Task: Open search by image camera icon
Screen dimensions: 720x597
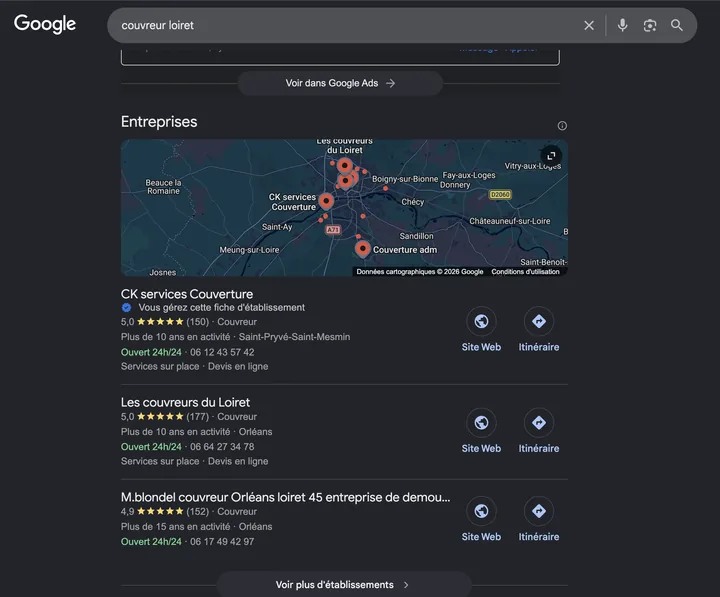Action: tap(650, 25)
